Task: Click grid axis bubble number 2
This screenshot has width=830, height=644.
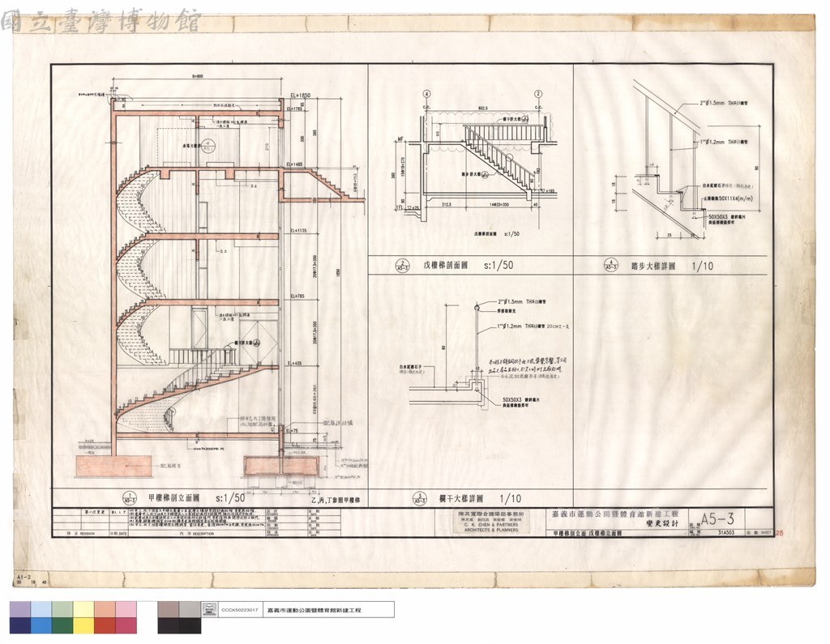Action: [x=538, y=94]
